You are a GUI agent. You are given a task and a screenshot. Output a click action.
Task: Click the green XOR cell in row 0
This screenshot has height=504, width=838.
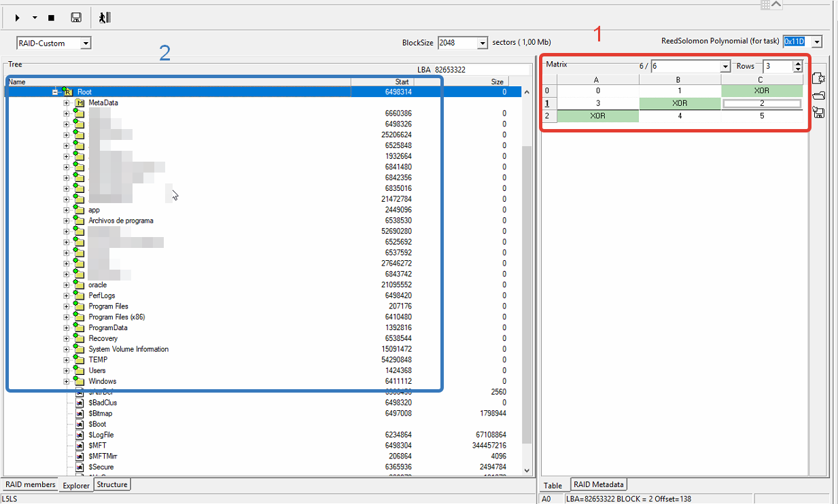[762, 90]
